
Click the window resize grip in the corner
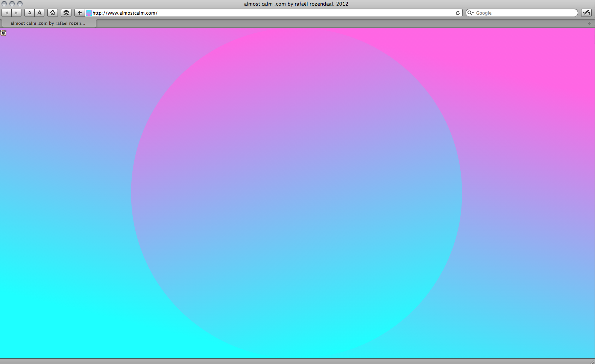tap(592, 361)
